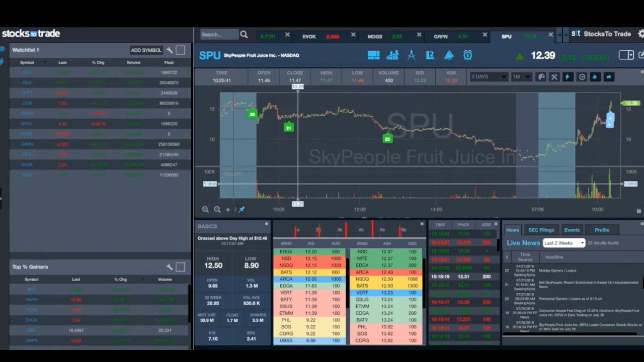
Task: Open the chart tools wrench-and-screwdriver icon
Action: click(x=554, y=77)
